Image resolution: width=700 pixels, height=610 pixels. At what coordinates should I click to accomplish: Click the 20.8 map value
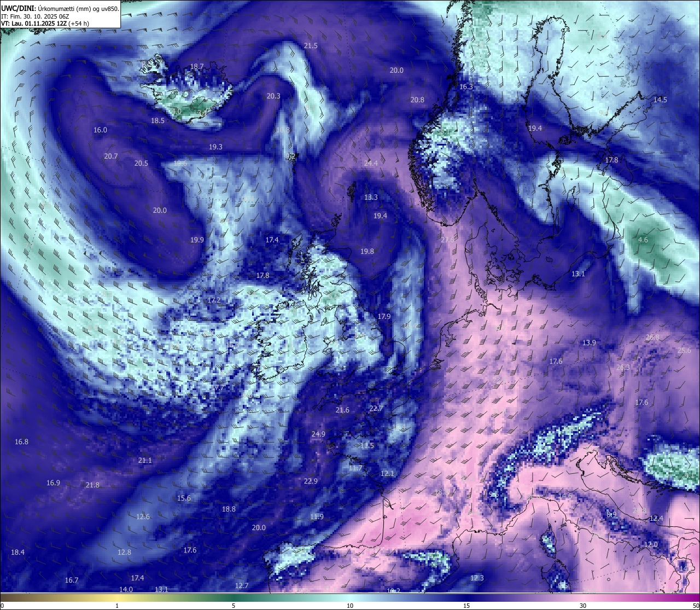pyautogui.click(x=417, y=100)
